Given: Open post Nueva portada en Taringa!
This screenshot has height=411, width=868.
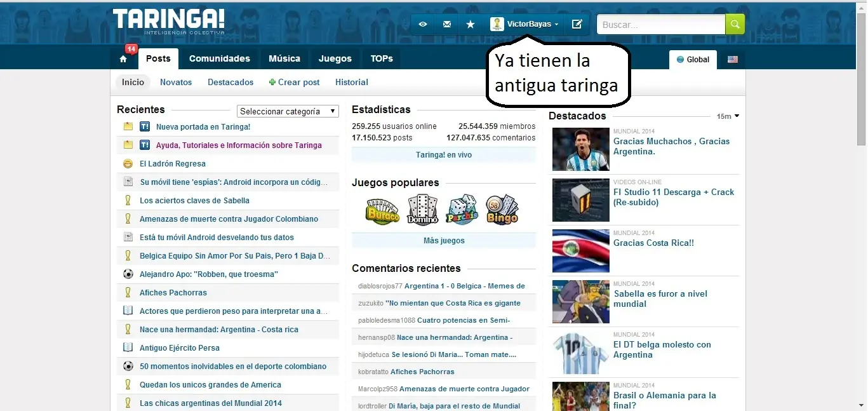Looking at the screenshot, I should pyautogui.click(x=203, y=126).
